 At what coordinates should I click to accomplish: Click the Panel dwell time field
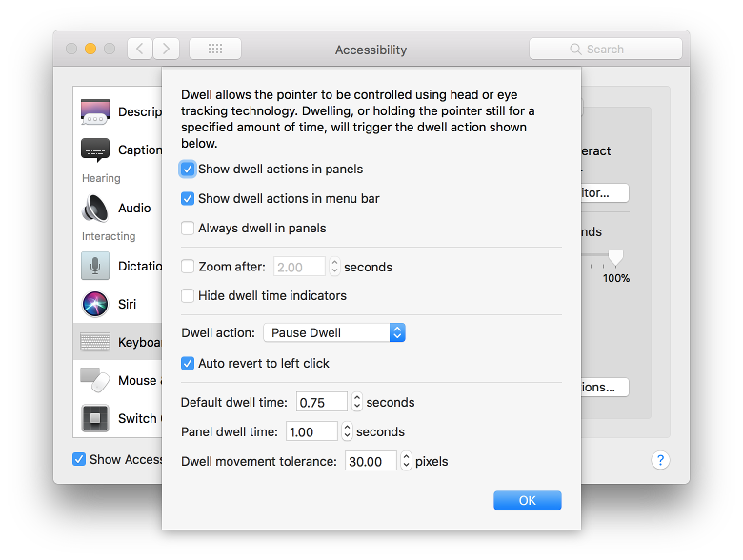(x=311, y=432)
